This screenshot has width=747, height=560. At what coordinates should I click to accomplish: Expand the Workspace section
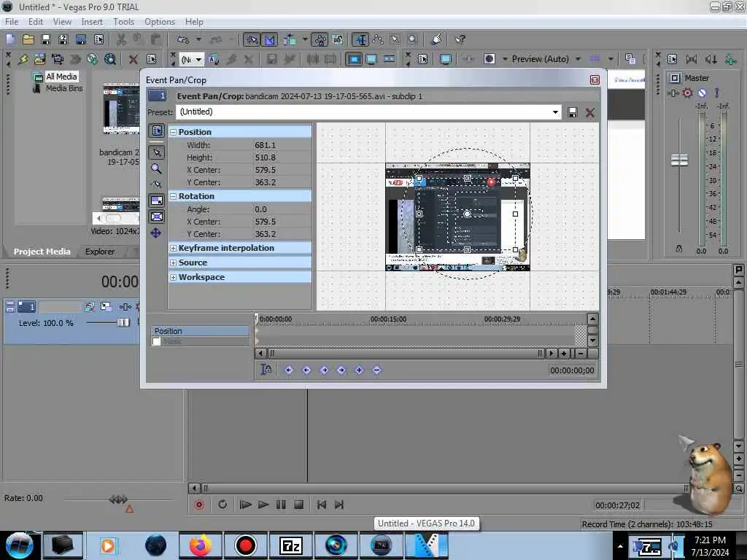174,277
